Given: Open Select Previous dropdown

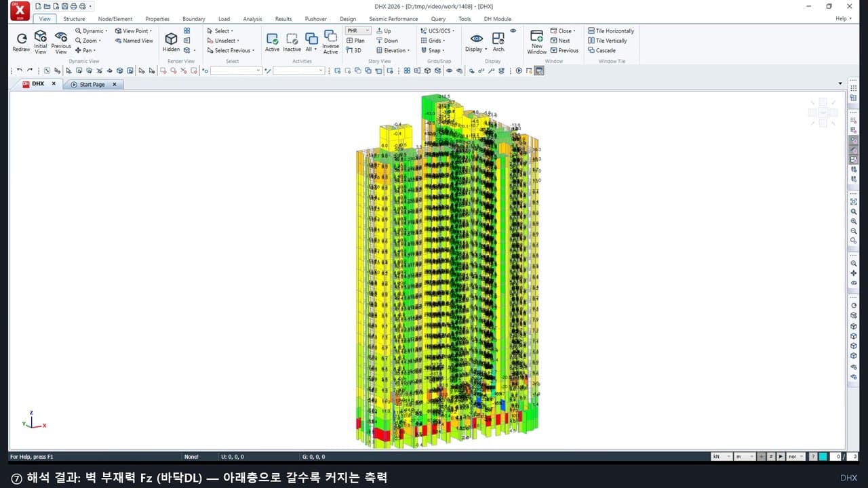Looking at the screenshot, I should [x=231, y=50].
